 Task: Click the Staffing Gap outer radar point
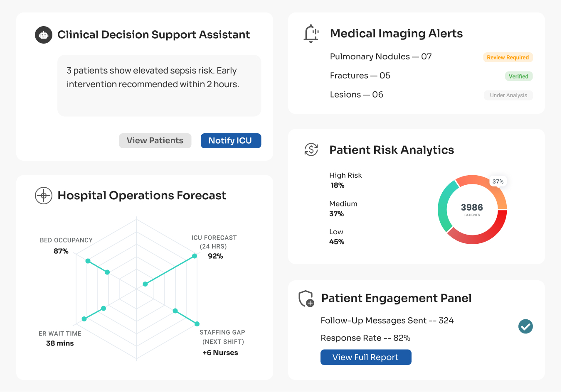[x=197, y=324]
